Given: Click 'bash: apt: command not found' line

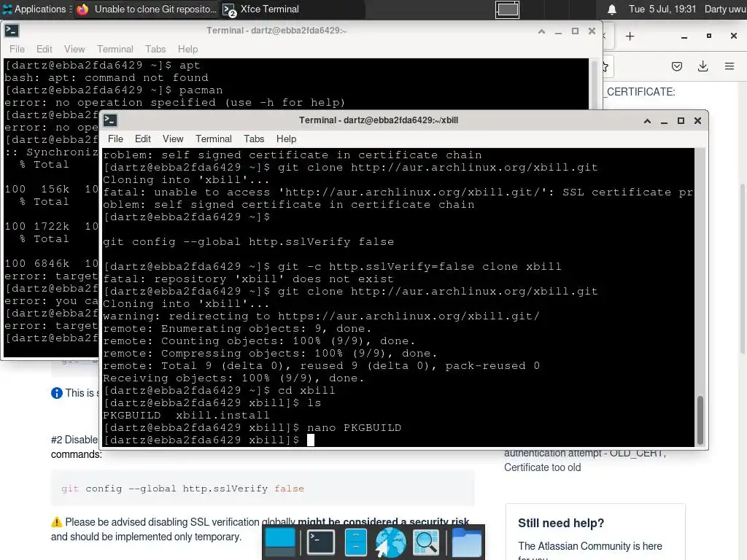Looking at the screenshot, I should [107, 77].
